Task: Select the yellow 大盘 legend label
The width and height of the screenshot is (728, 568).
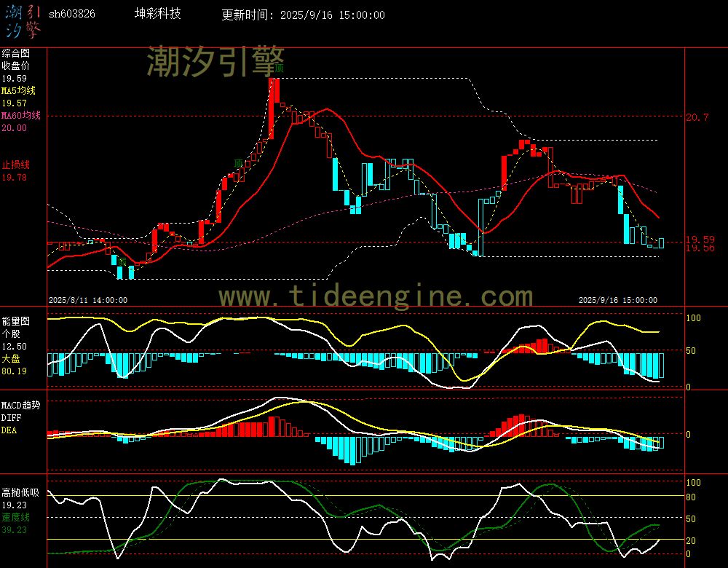Action: pos(11,358)
